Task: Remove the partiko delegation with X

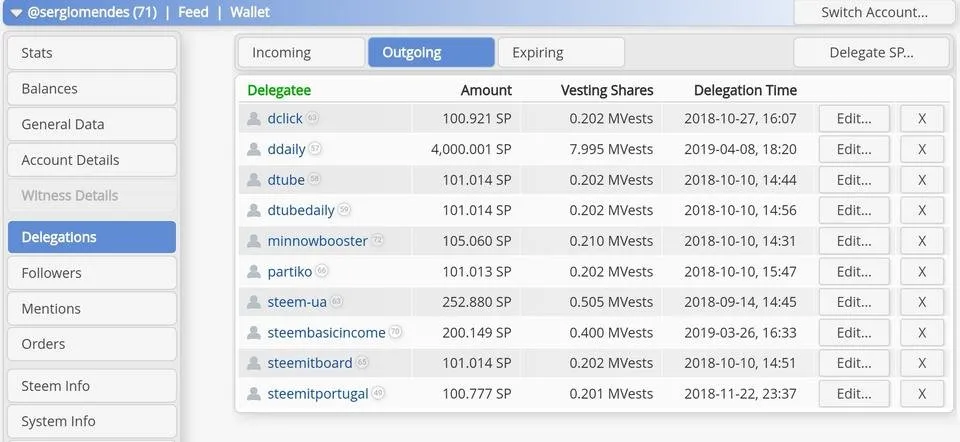Action: (x=922, y=272)
